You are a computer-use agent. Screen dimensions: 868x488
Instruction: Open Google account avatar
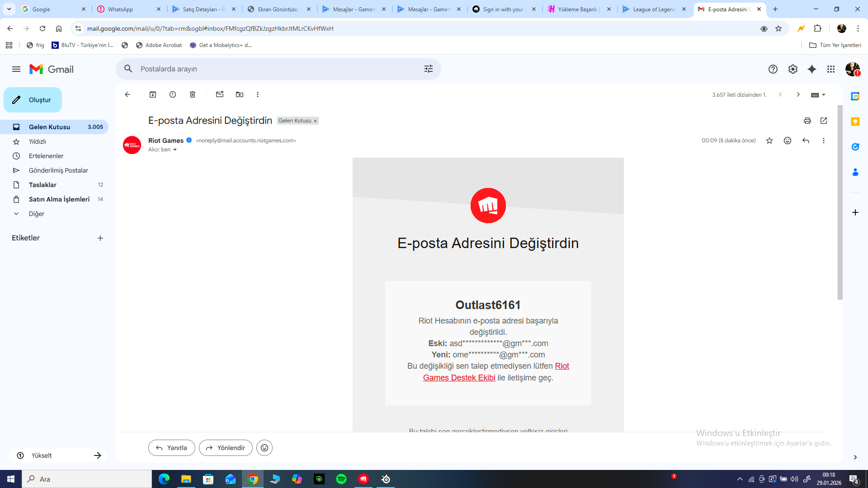coord(853,69)
